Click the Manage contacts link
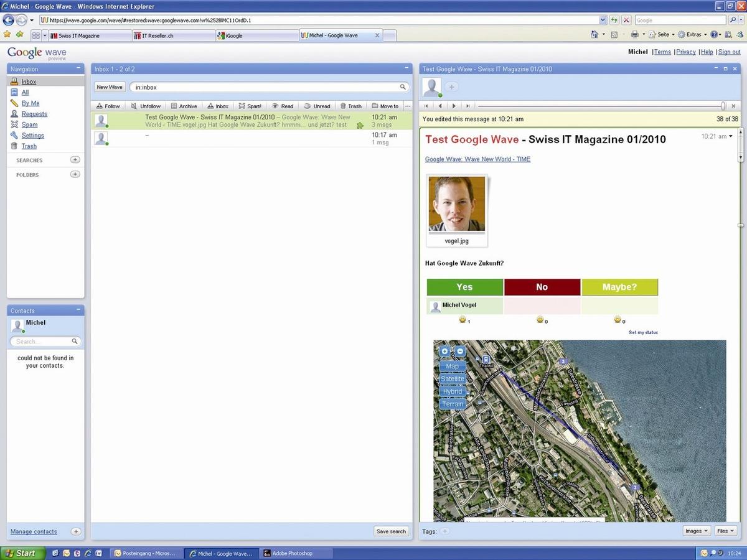This screenshot has width=747, height=560. click(x=34, y=531)
